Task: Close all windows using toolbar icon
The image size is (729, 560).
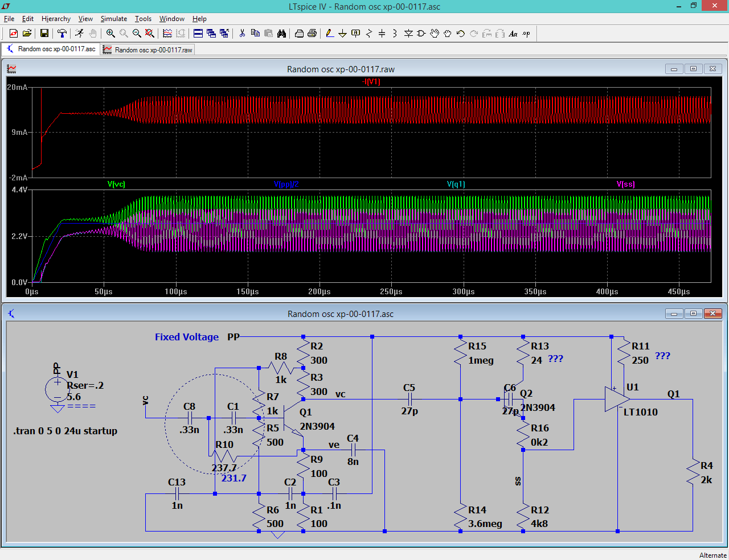Action: tap(224, 34)
